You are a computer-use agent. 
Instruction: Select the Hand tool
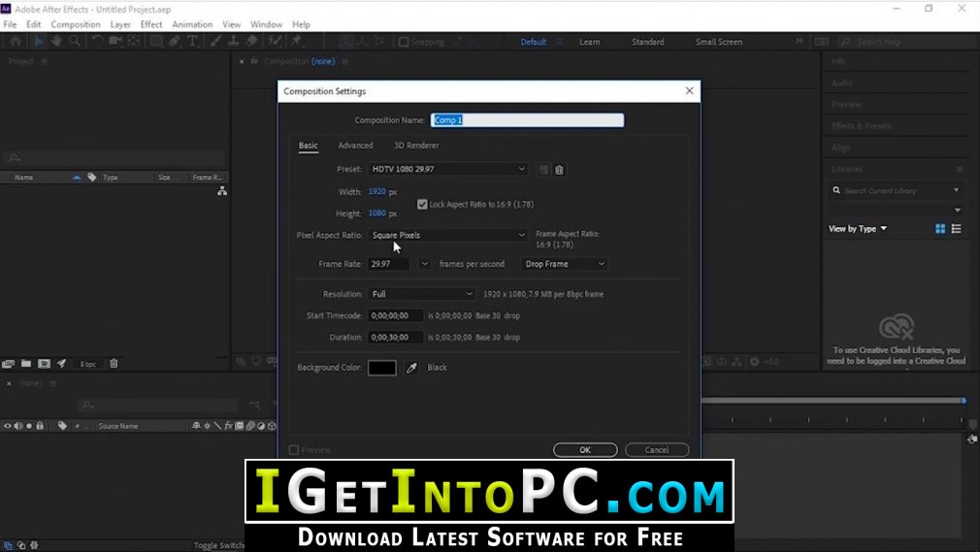coord(57,42)
